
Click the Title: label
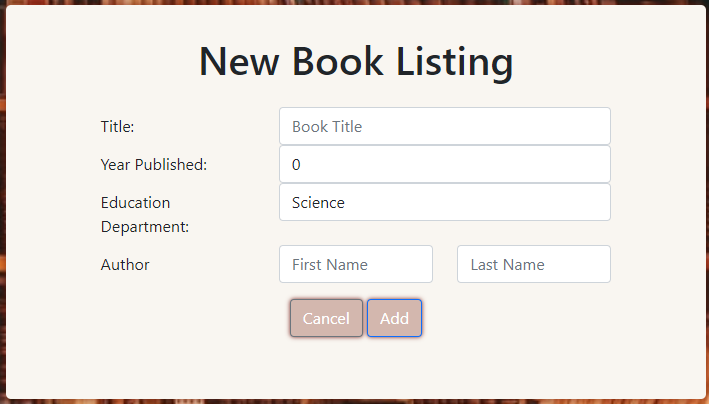(118, 127)
